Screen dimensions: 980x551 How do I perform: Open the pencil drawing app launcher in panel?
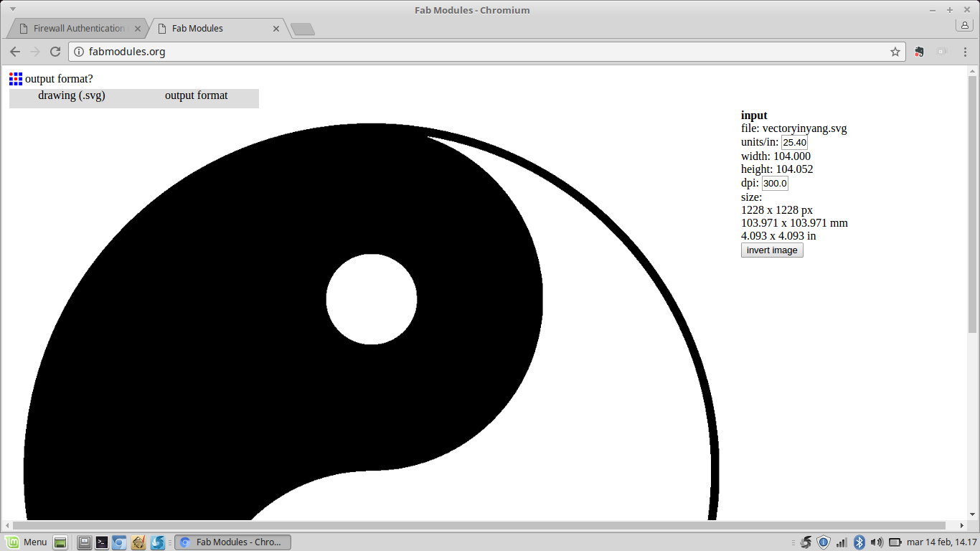pos(139,542)
